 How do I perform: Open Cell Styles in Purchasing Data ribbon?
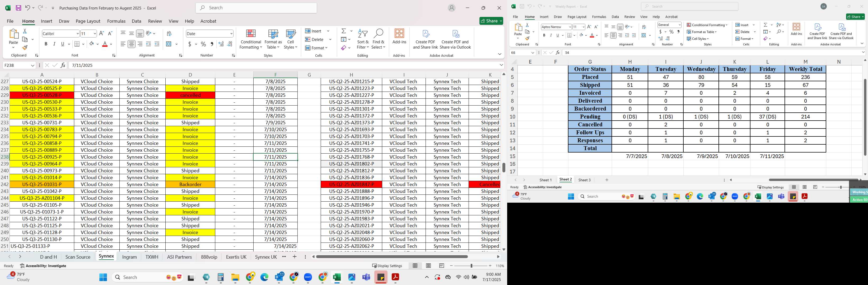coord(291,39)
